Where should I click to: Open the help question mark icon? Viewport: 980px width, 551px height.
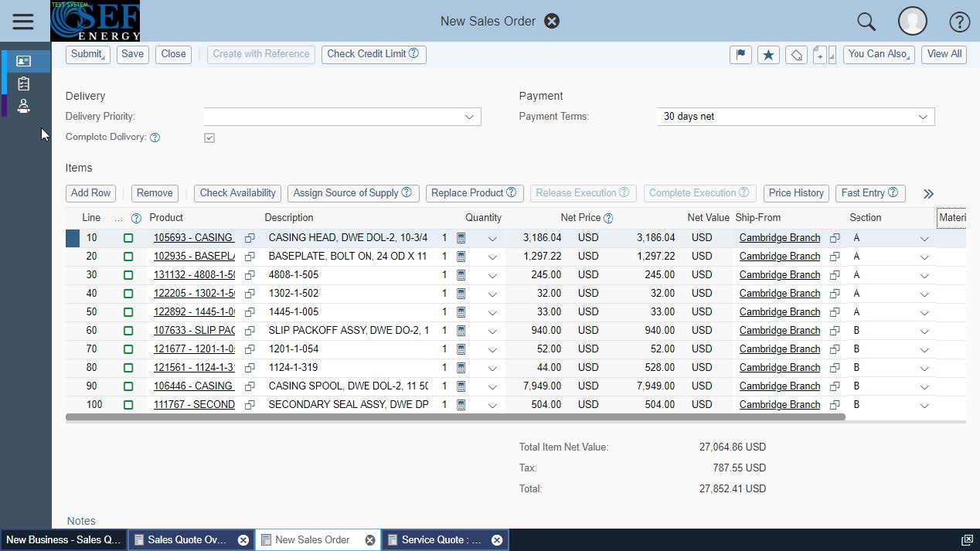959,22
